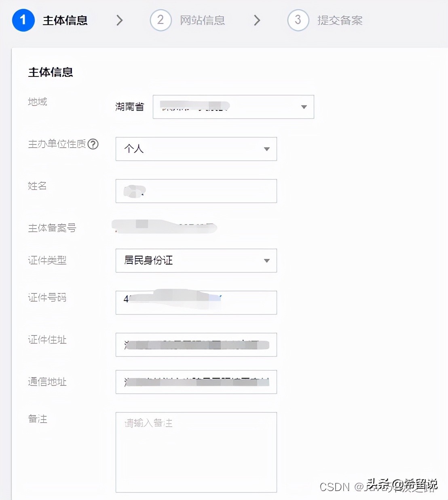The height and width of the screenshot is (500, 448).
Task: Click the step 2 网站信息 circle icon
Action: pyautogui.click(x=161, y=20)
